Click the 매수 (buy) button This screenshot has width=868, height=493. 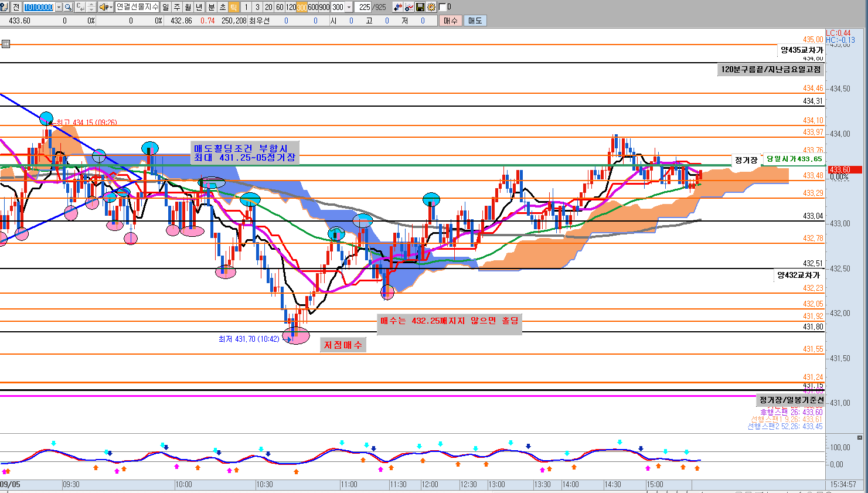[x=450, y=21]
